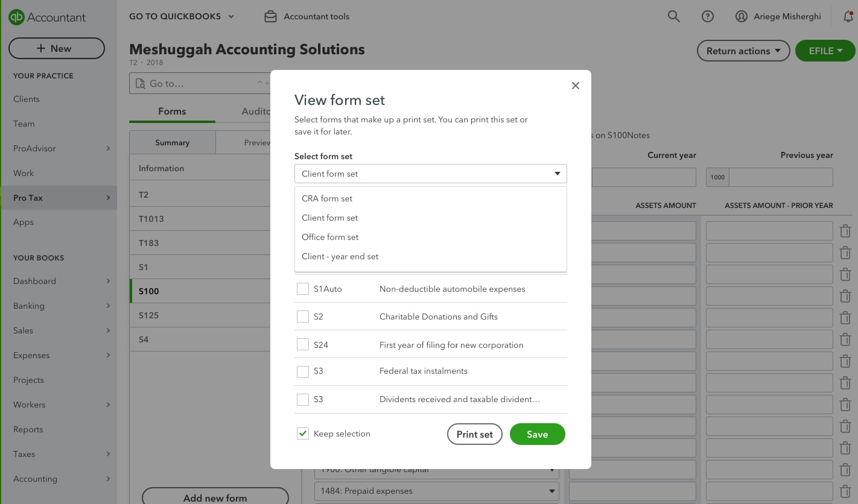
Task: Open the Return actions dropdown
Action: (743, 51)
